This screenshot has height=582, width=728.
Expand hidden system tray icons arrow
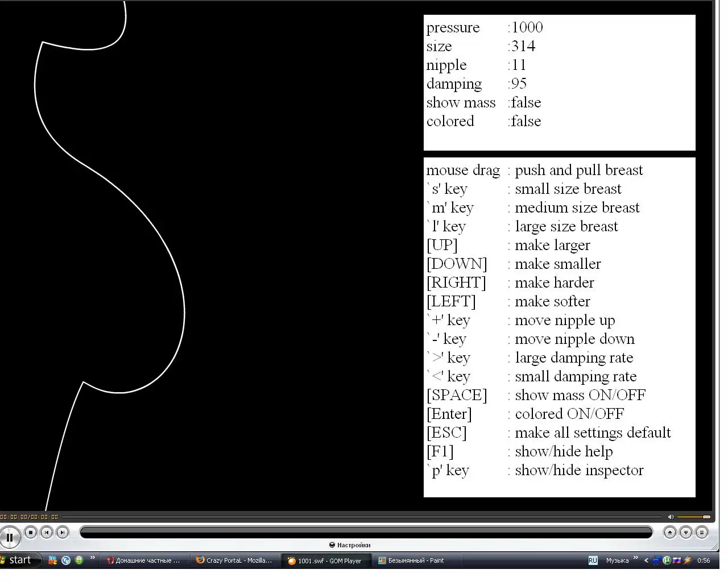pyautogui.click(x=646, y=560)
